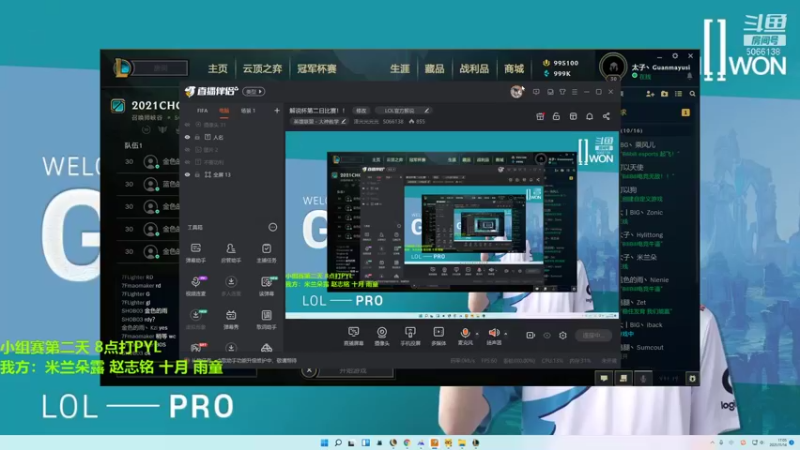Image resolution: width=800 pixels, height=450 pixels.
Task: Toggle visibility of the 图片 2 source
Action: 187,149
